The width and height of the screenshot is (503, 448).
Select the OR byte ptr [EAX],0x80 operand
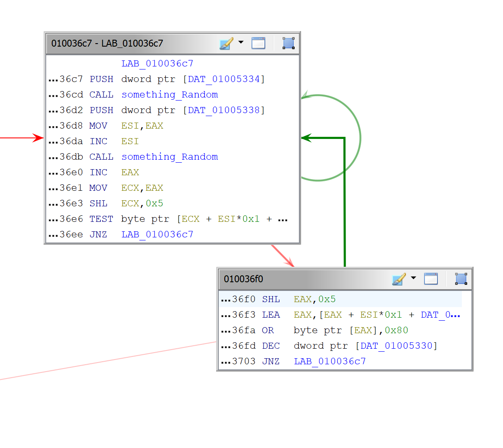pyautogui.click(x=351, y=330)
